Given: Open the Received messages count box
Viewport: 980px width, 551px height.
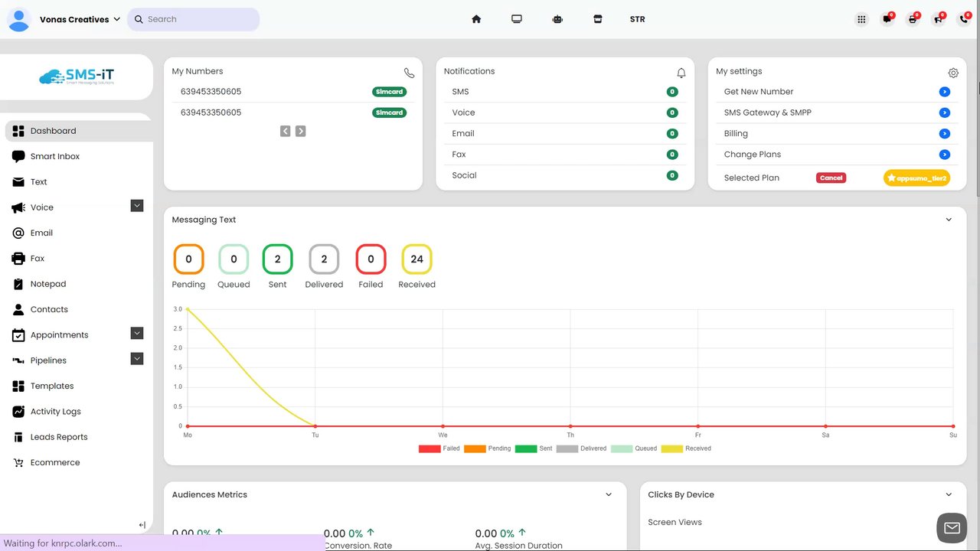Looking at the screenshot, I should pos(416,259).
